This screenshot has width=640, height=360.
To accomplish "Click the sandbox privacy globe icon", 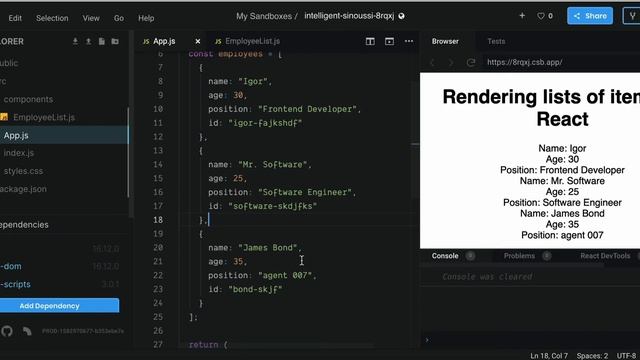I will (x=401, y=16).
